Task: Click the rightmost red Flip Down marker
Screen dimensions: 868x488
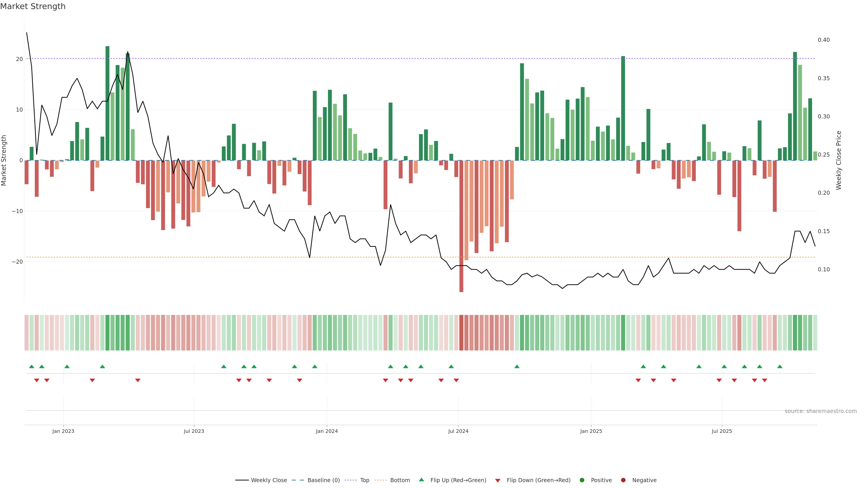Action: tap(764, 380)
